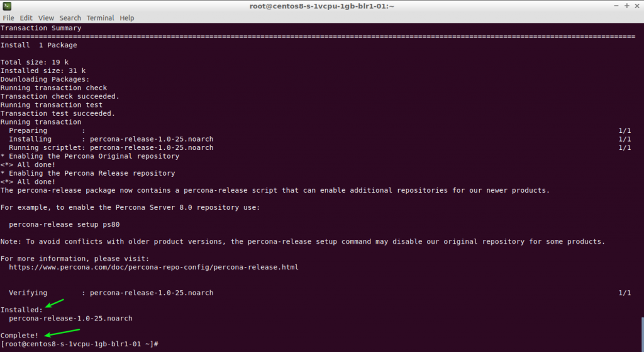Open the percona-release.html documentation URL
Screen dimensions: 644x352
(153, 267)
